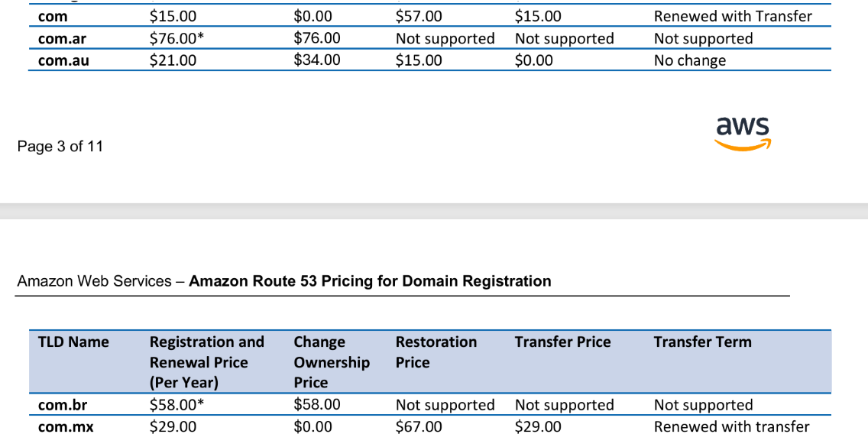Click the "Amazon Route 53 Pricing" page header

pyautogui.click(x=283, y=281)
